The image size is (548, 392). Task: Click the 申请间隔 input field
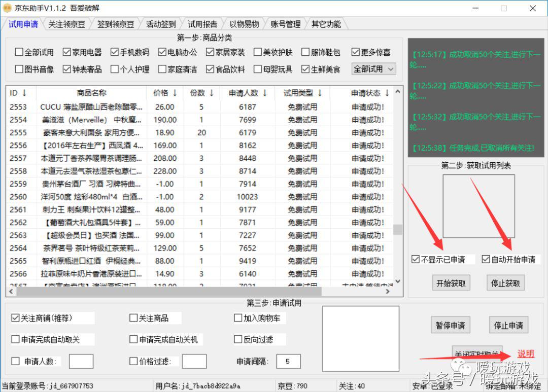[x=288, y=361]
